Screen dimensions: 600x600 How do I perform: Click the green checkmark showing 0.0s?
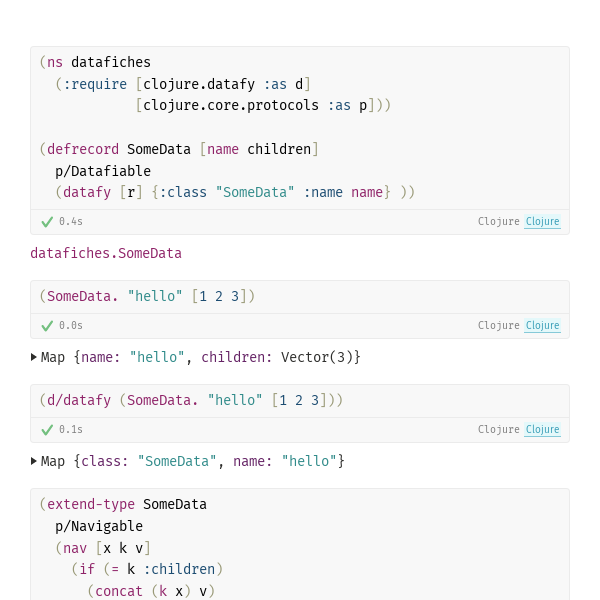tap(47, 326)
